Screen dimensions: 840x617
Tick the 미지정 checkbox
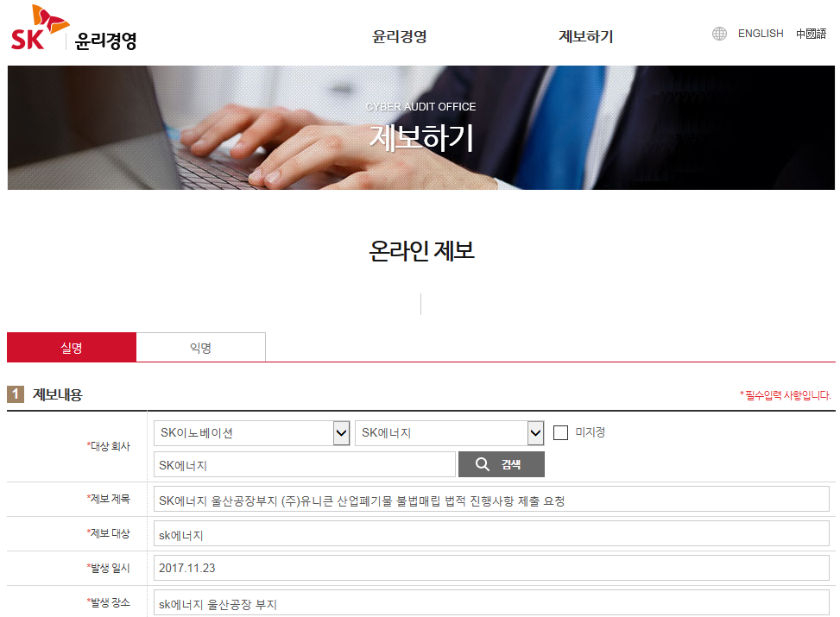560,432
